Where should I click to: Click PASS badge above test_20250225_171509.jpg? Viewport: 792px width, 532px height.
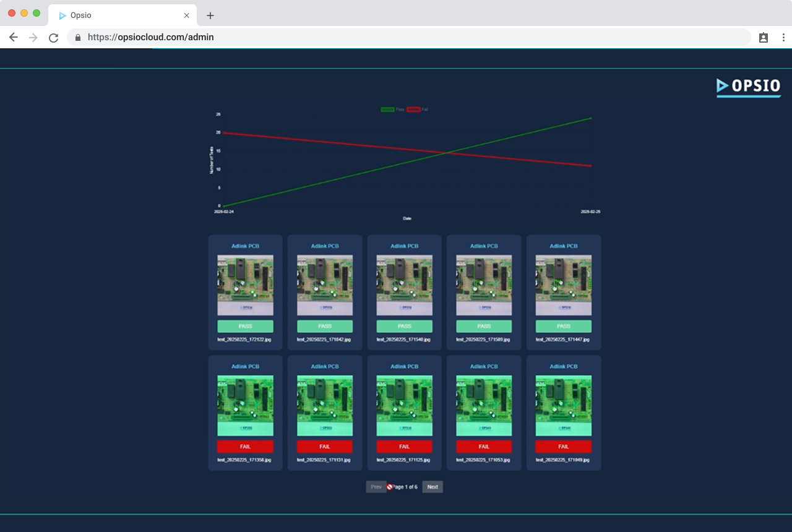pyautogui.click(x=484, y=326)
